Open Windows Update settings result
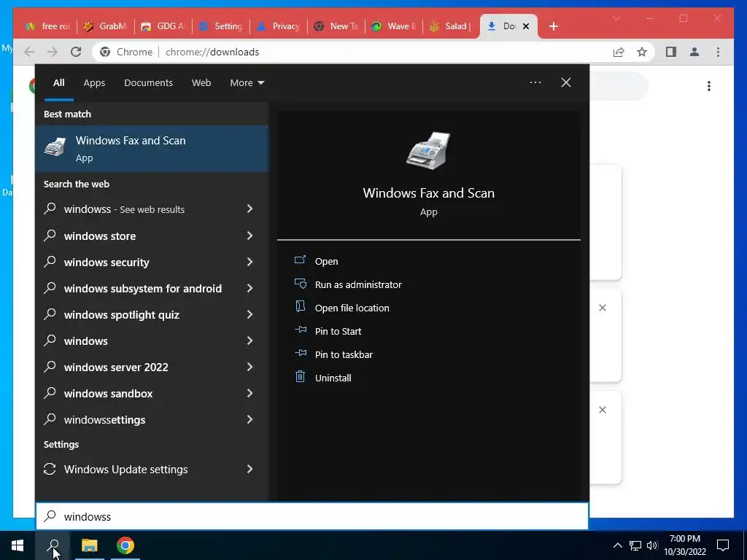The image size is (747, 560). click(152, 469)
